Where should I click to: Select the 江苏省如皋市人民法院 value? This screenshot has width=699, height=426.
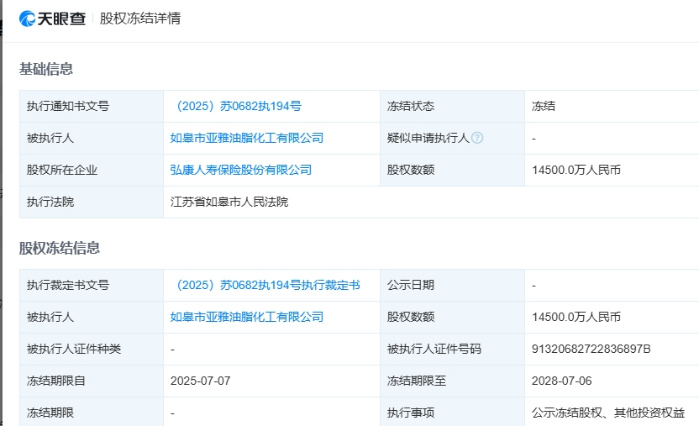tap(229, 202)
